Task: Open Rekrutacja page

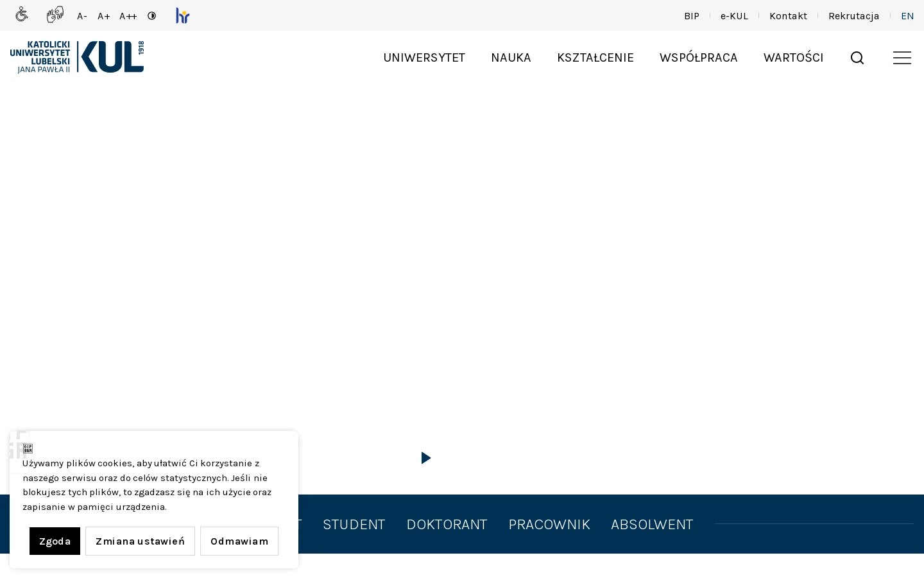Action: click(854, 16)
